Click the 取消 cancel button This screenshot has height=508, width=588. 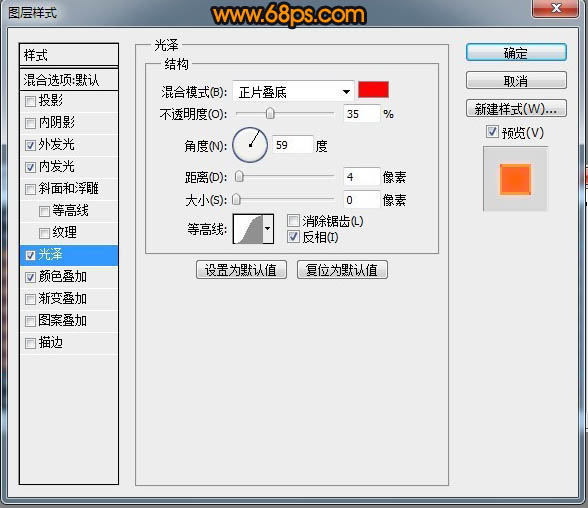point(516,81)
